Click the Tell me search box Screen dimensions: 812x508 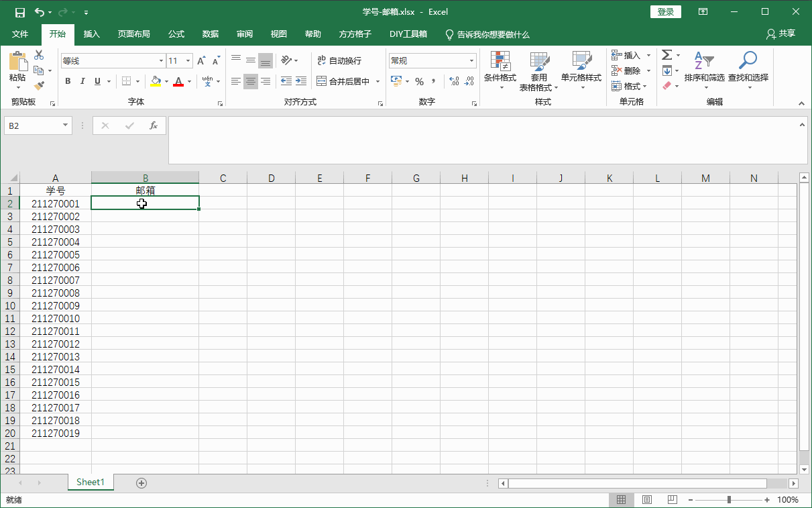click(x=488, y=34)
